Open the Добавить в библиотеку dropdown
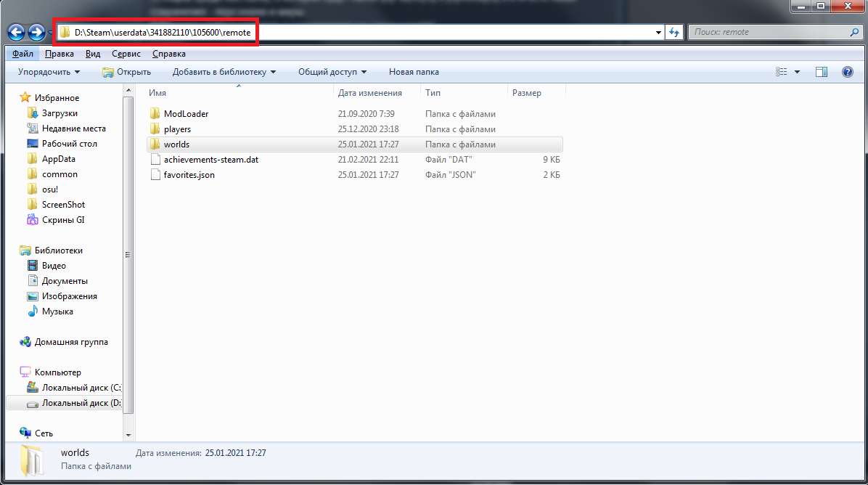This screenshot has height=485, width=868. pyautogui.click(x=224, y=72)
